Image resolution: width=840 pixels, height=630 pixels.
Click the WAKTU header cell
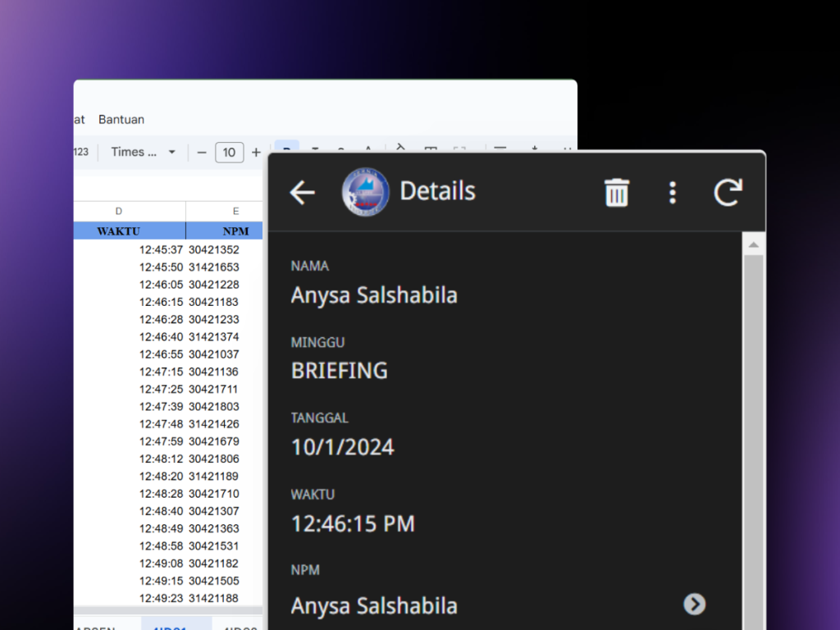119,231
